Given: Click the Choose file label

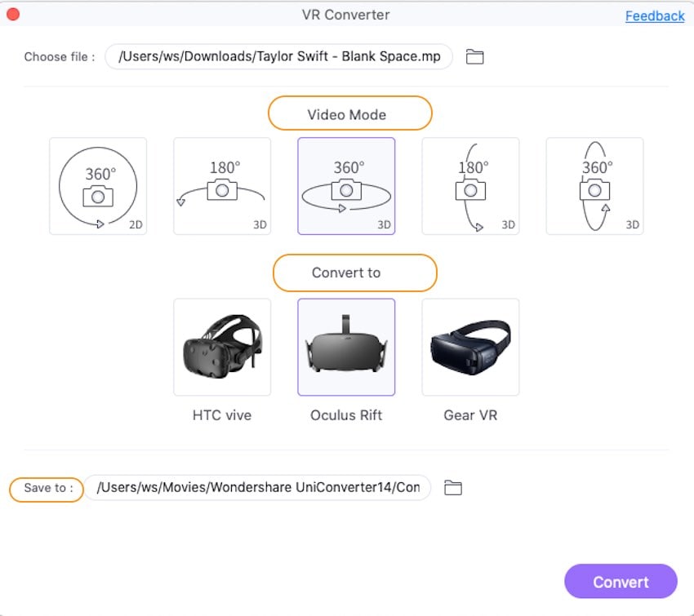Looking at the screenshot, I should [x=60, y=57].
